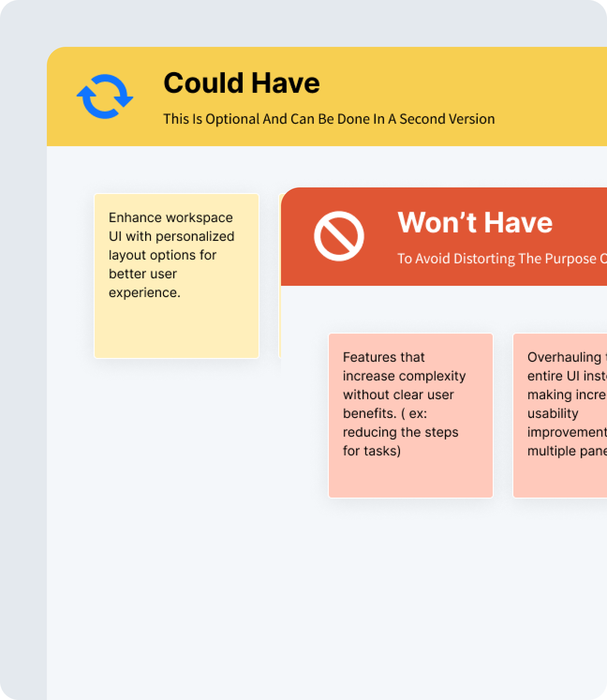This screenshot has width=607, height=700.
Task: Select the "Features that increase complexity" pink note
Action: [x=411, y=416]
